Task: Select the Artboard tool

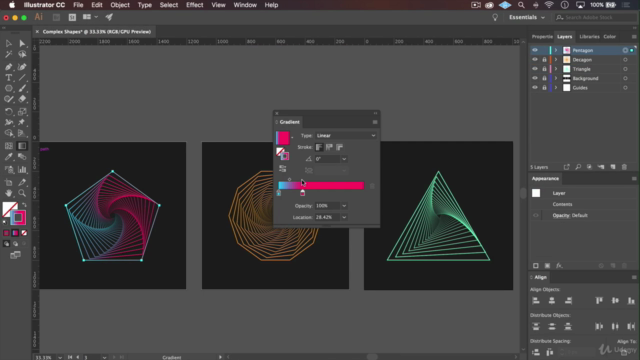Action: 9,182
